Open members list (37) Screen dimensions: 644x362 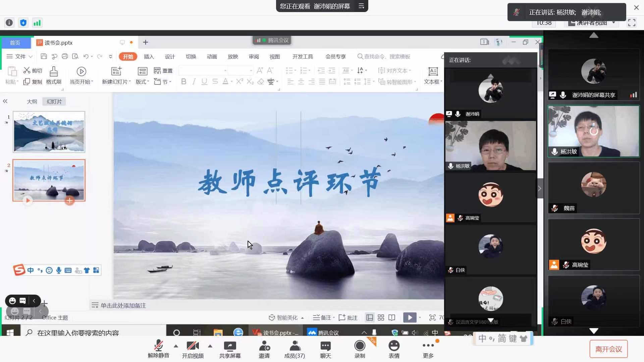pyautogui.click(x=294, y=346)
